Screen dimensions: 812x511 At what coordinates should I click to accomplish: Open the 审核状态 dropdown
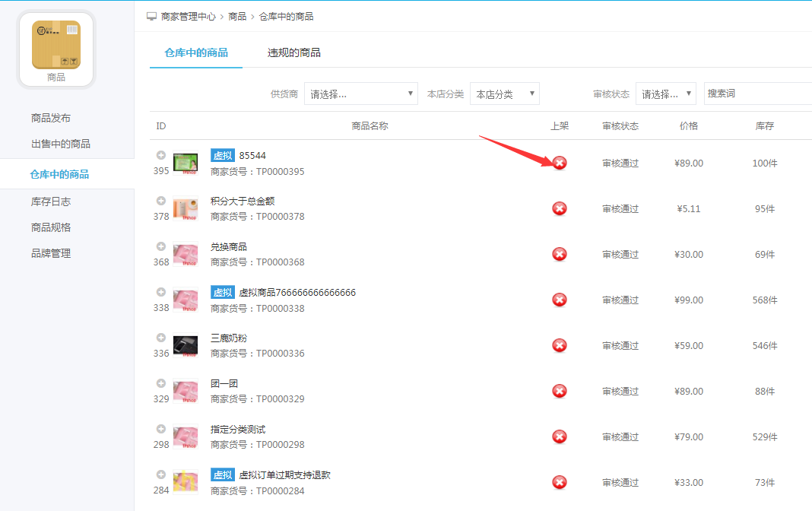(665, 94)
